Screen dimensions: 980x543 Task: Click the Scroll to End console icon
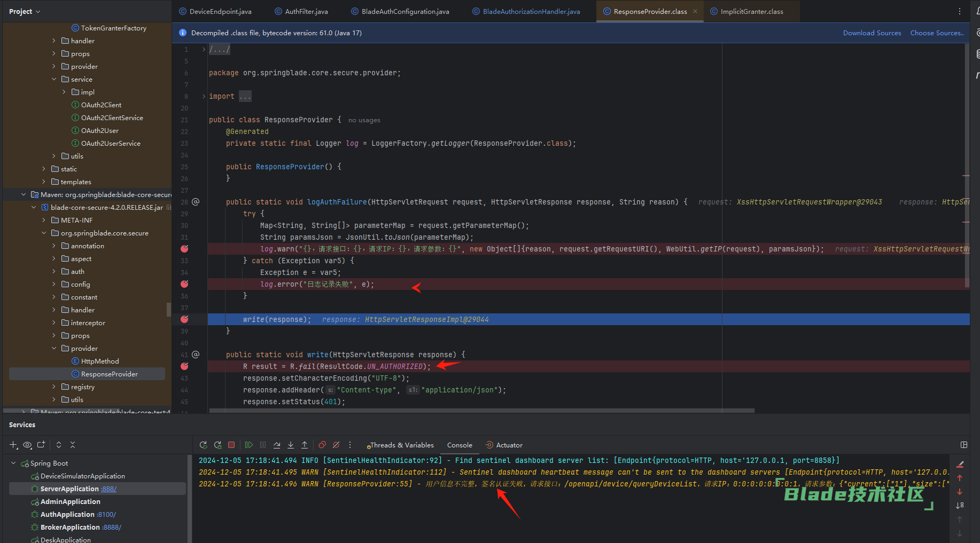point(960,505)
